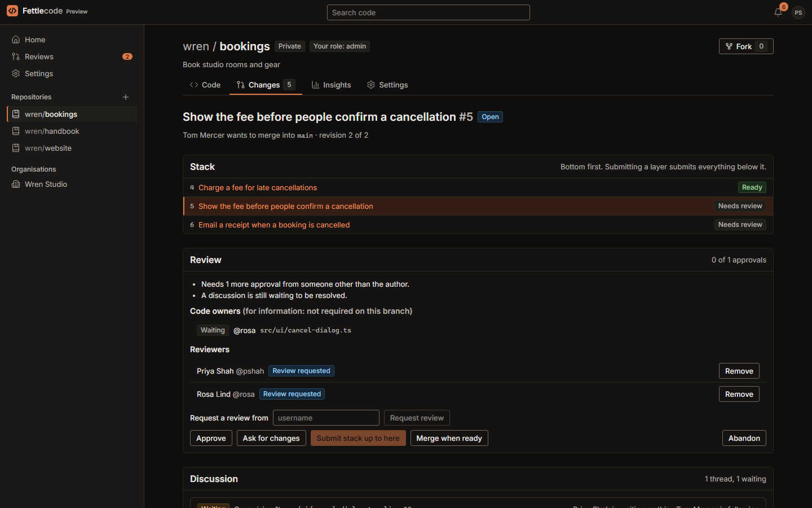Click the Ready status badge
812x508 pixels.
(752, 187)
